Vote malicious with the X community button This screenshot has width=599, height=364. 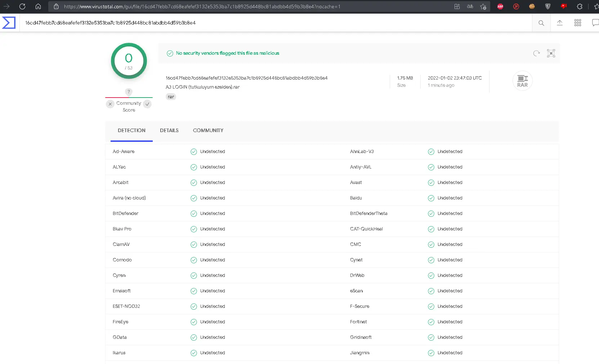click(110, 104)
